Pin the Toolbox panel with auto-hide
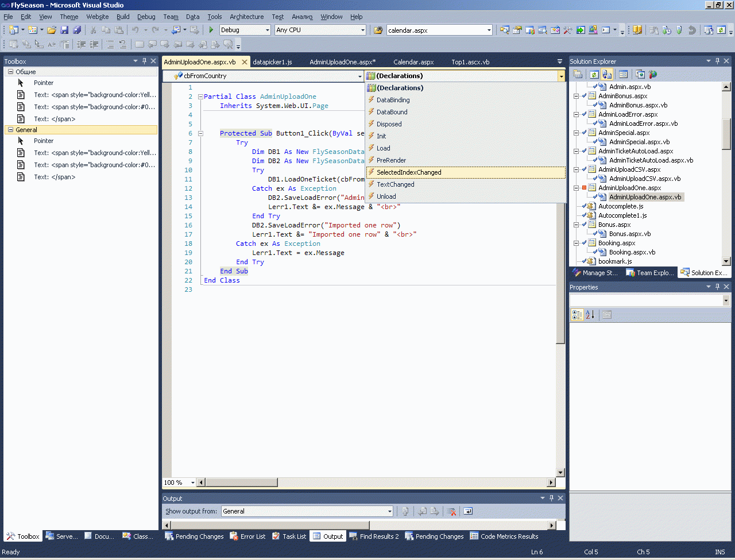Image resolution: width=735 pixels, height=560 pixels. 145,61
